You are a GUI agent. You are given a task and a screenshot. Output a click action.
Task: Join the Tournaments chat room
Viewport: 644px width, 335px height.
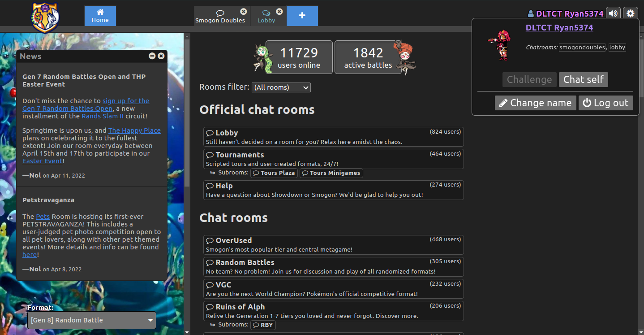click(334, 159)
